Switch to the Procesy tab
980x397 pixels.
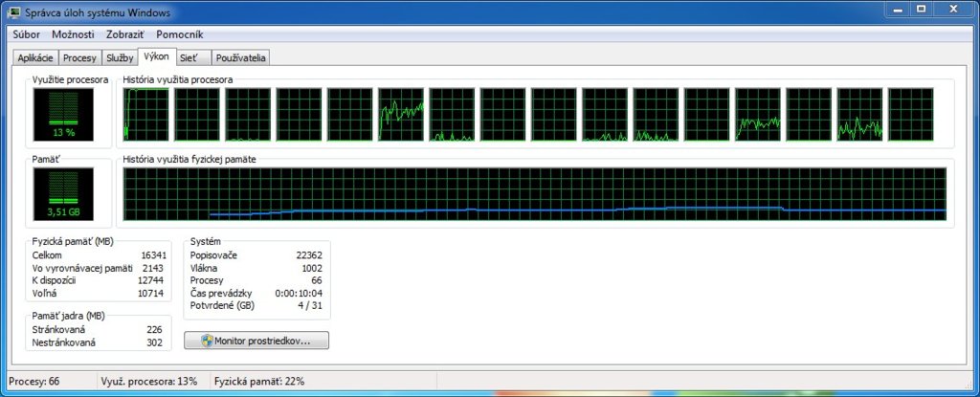[80, 58]
